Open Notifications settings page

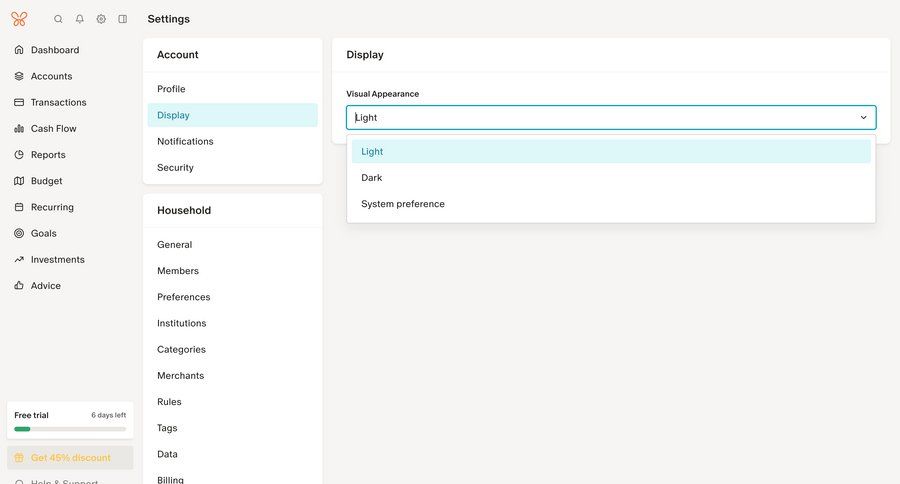[x=232, y=141]
